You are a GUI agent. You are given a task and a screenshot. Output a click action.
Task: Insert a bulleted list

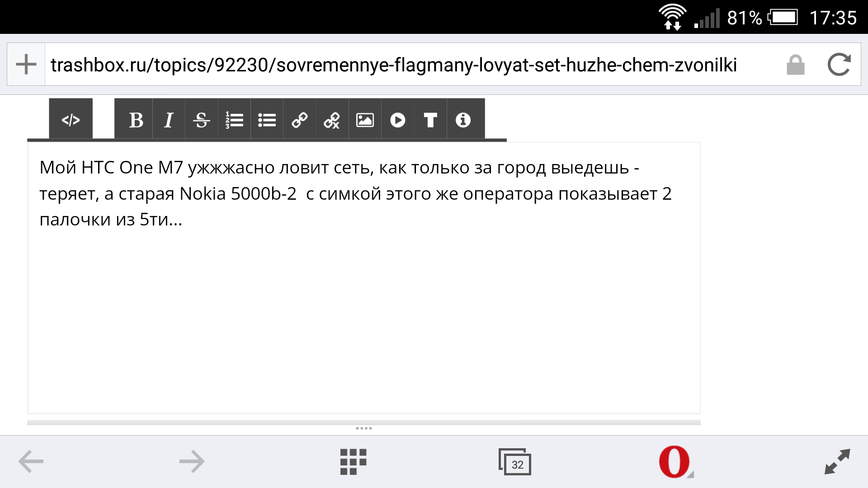267,120
